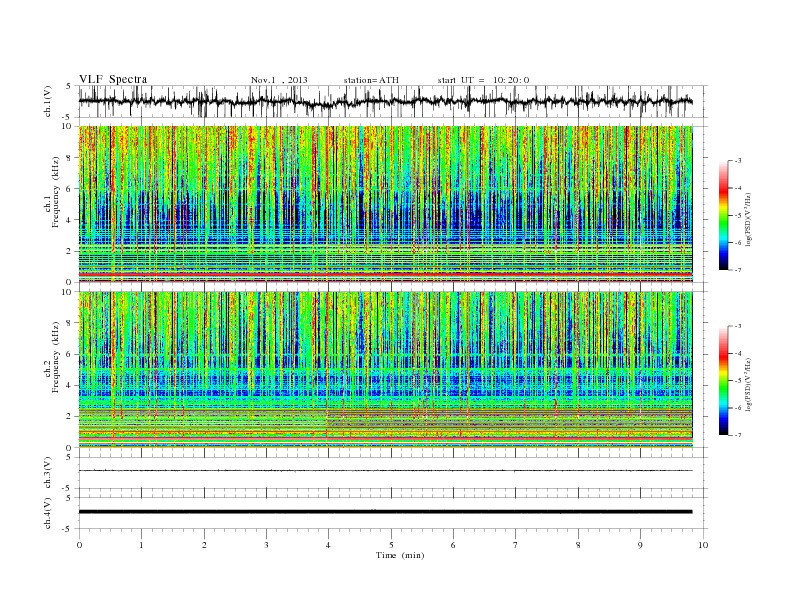This screenshot has width=792, height=612.
Task: Click the "-7" tick on ch.2 colorbar
Action: pyautogui.click(x=738, y=435)
